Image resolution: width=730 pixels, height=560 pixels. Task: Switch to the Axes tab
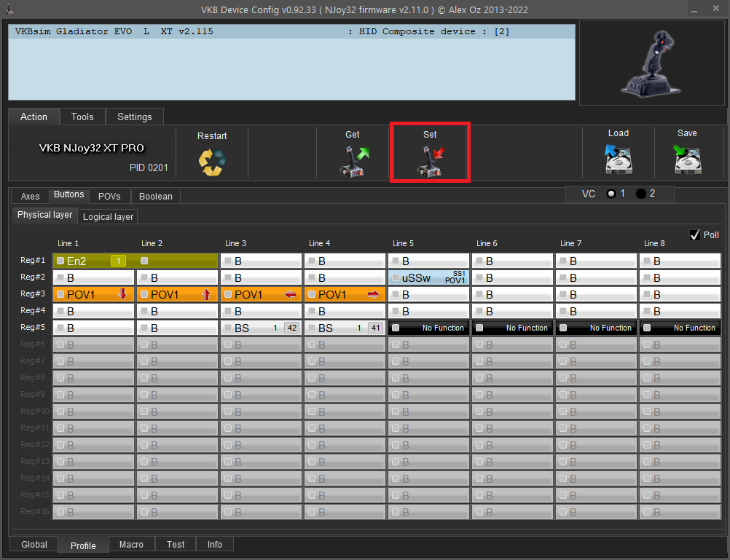tap(31, 197)
